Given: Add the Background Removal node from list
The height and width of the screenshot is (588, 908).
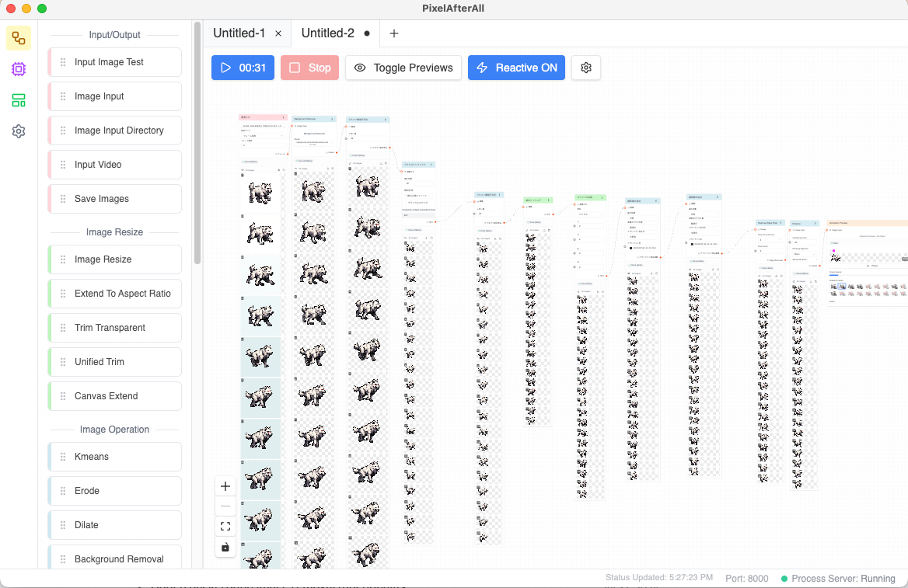Looking at the screenshot, I should (x=114, y=559).
